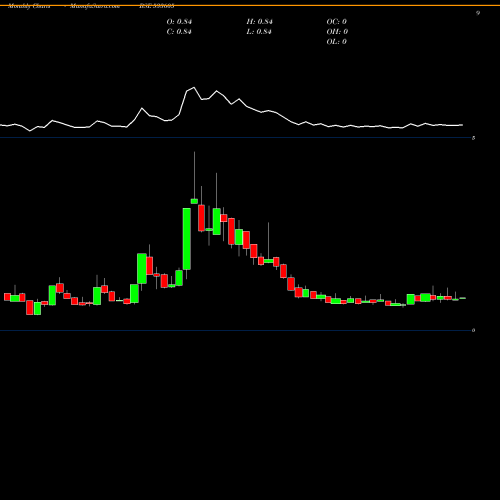This screenshot has height=500, width=500.
Task: Click the axis label '5' beside upper blue line
Action: (473, 138)
